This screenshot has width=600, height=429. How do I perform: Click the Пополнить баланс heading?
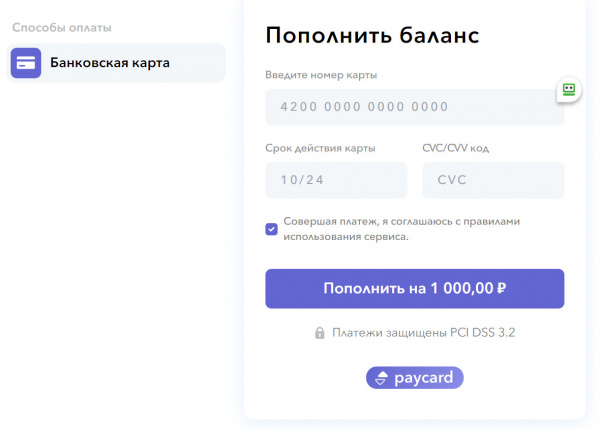(373, 36)
